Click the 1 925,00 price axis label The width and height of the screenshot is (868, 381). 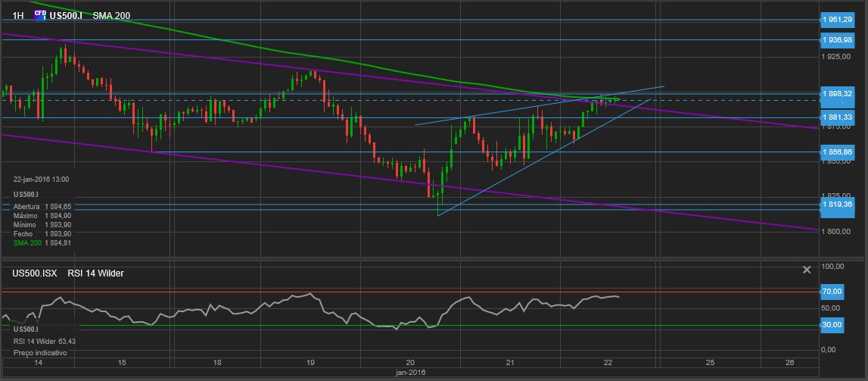pyautogui.click(x=836, y=57)
